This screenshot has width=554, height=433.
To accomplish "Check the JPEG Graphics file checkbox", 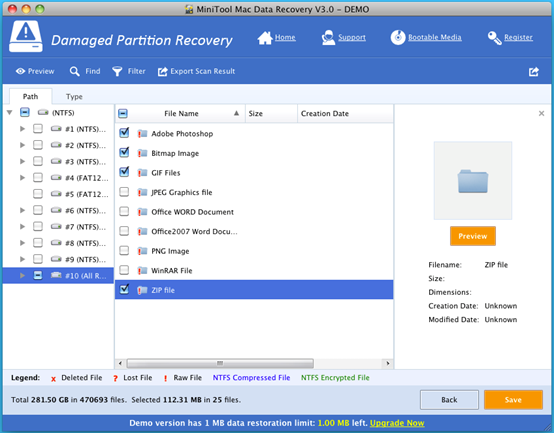I will 124,192.
